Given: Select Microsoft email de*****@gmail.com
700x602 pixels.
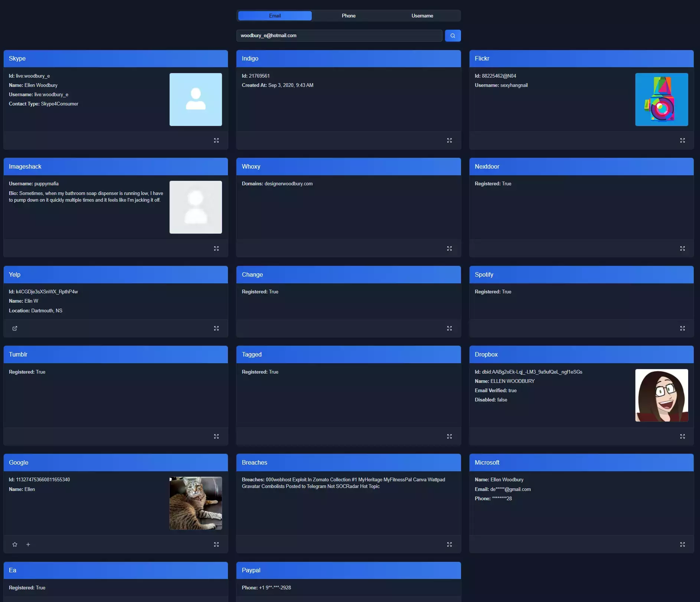Looking at the screenshot, I should pyautogui.click(x=510, y=489).
